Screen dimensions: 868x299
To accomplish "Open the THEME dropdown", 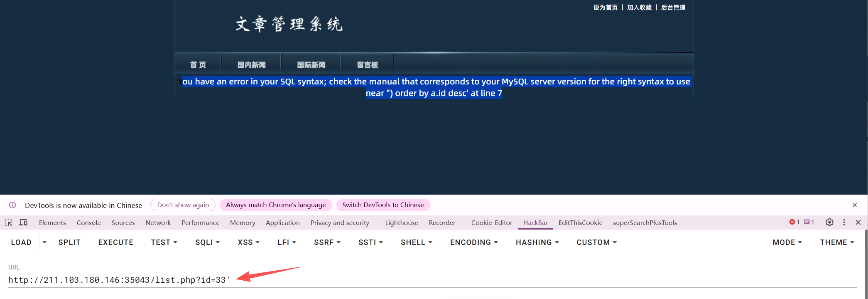I will tap(836, 242).
